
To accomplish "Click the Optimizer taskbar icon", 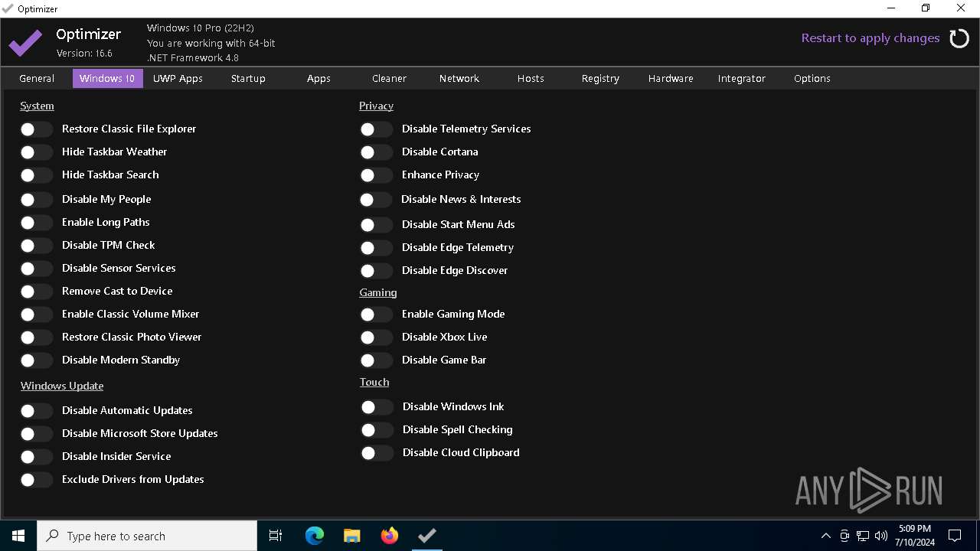I will 427,536.
